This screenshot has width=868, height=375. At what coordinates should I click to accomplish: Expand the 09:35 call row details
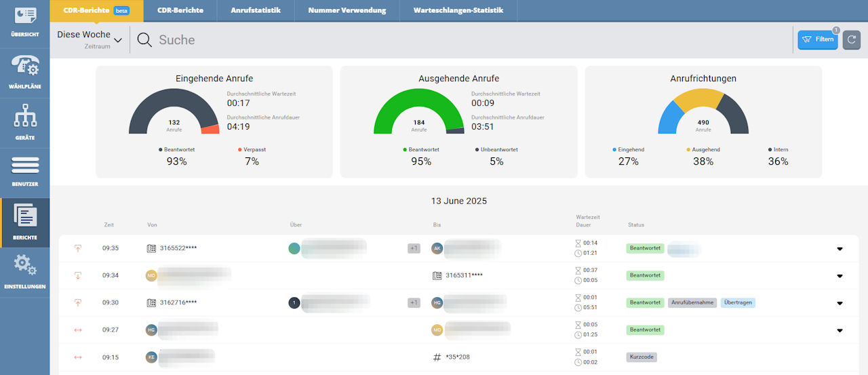840,249
